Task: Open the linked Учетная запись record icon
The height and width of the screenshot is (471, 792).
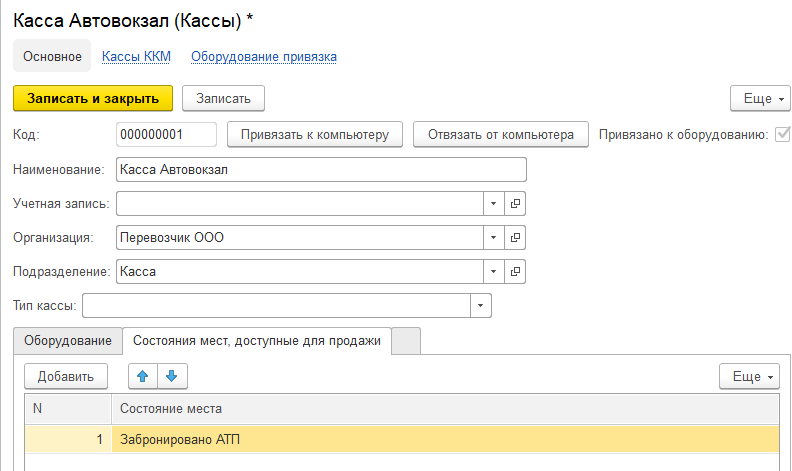Action: [x=516, y=204]
